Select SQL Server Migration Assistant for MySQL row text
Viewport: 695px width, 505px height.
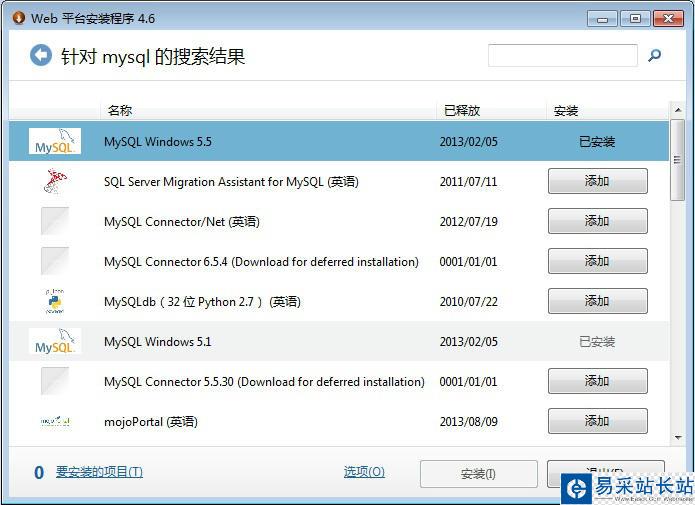tap(231, 182)
